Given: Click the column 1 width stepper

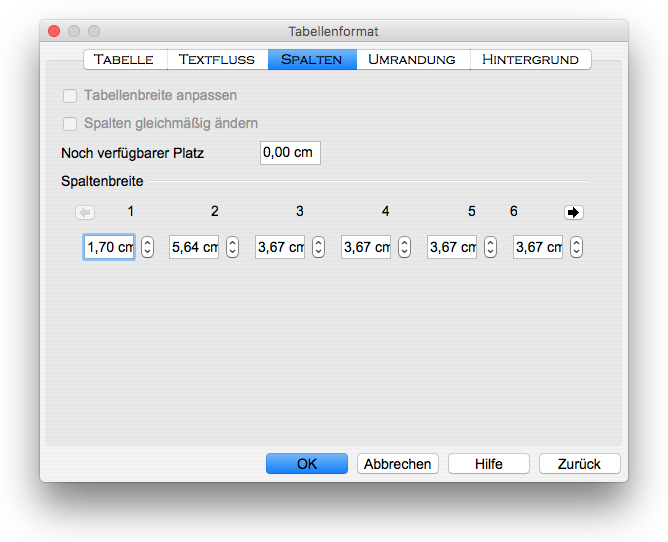Looking at the screenshot, I should [x=147, y=247].
